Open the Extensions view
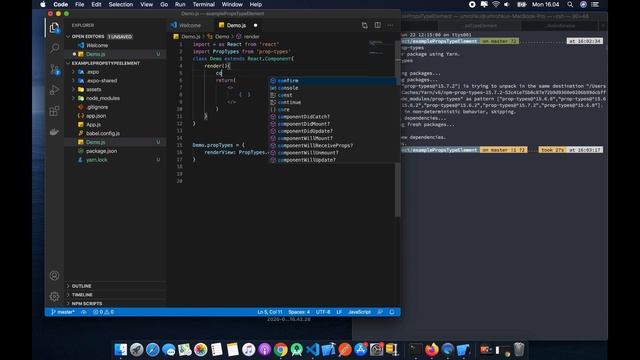This screenshot has width=640, height=360. click(54, 111)
